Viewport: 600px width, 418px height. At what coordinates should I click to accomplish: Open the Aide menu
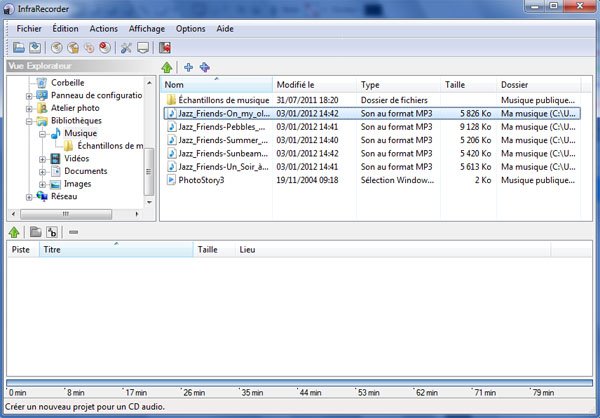point(225,29)
